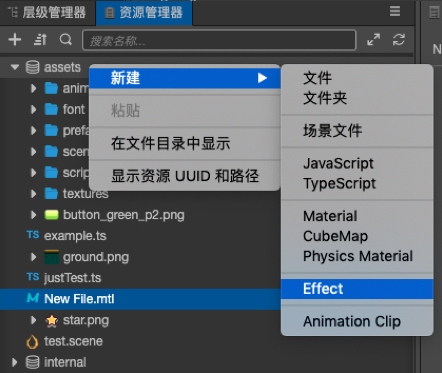Expand the anim folder arrow
The width and height of the screenshot is (442, 373).
tap(33, 88)
